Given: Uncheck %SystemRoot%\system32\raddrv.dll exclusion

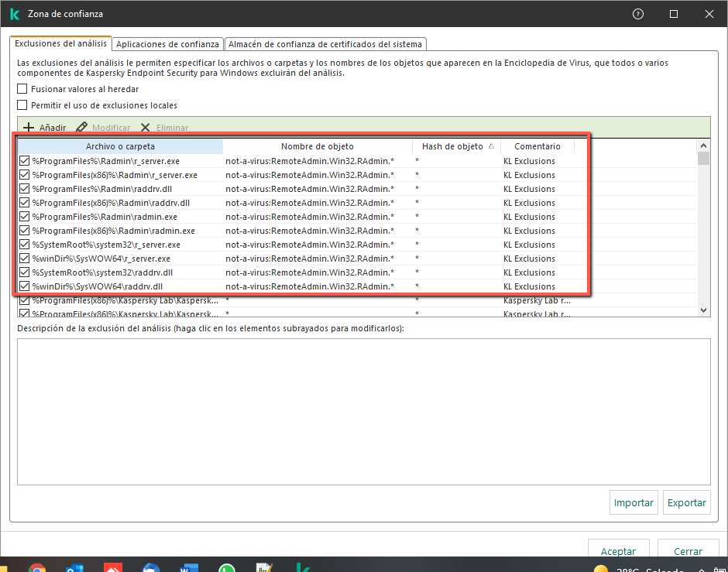Looking at the screenshot, I should pyautogui.click(x=25, y=272).
